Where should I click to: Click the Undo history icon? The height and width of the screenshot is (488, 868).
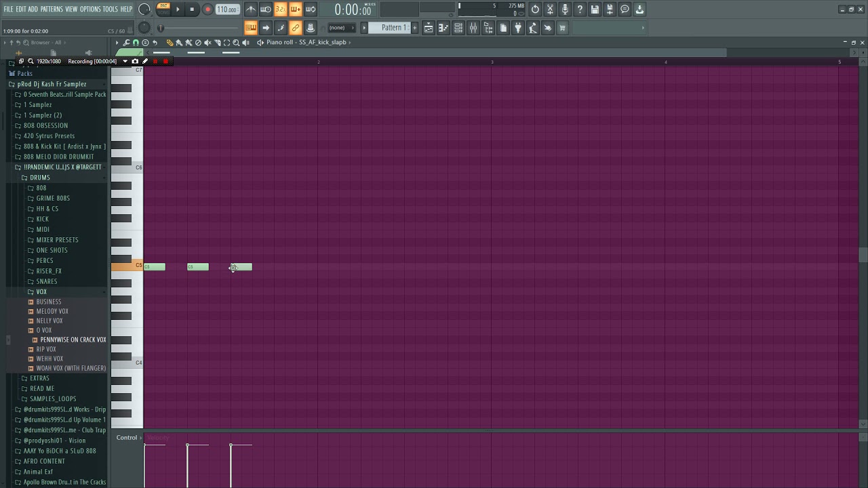535,9
